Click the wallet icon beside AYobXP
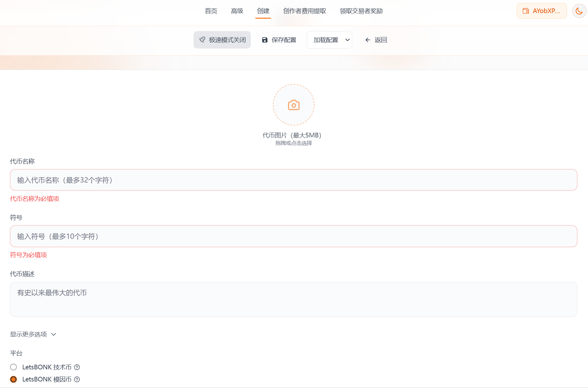The height and width of the screenshot is (388, 588). [525, 11]
